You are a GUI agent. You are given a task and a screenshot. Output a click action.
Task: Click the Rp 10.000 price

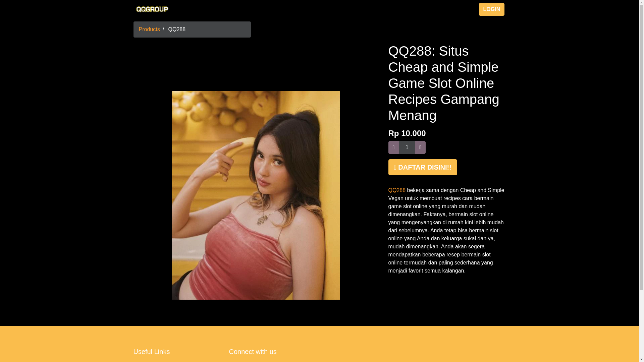tap(407, 133)
